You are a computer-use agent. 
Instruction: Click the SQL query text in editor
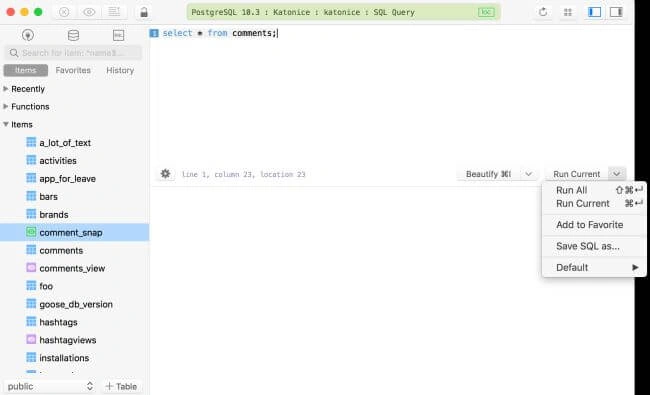(x=220, y=33)
